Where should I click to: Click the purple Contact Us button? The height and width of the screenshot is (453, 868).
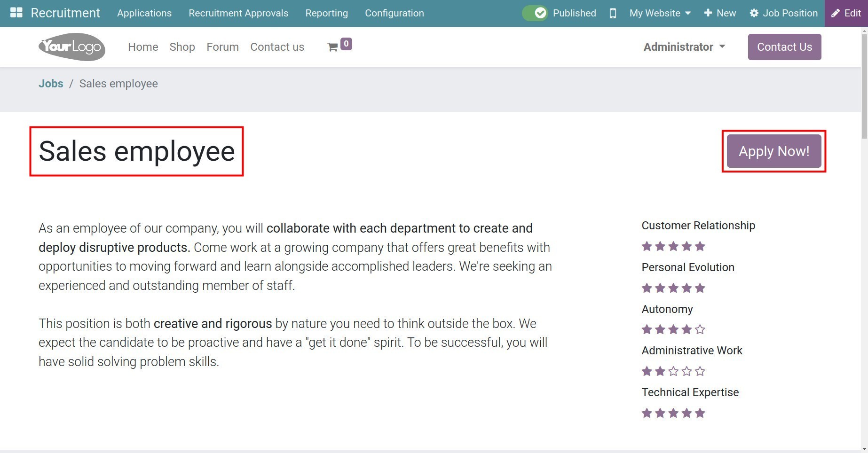(x=784, y=47)
